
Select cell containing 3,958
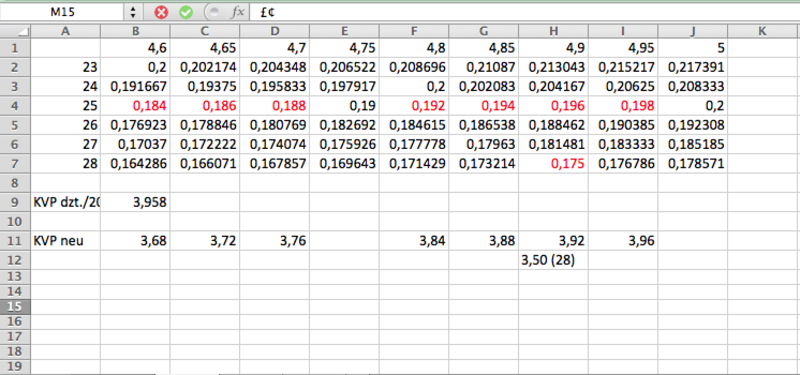(x=135, y=203)
